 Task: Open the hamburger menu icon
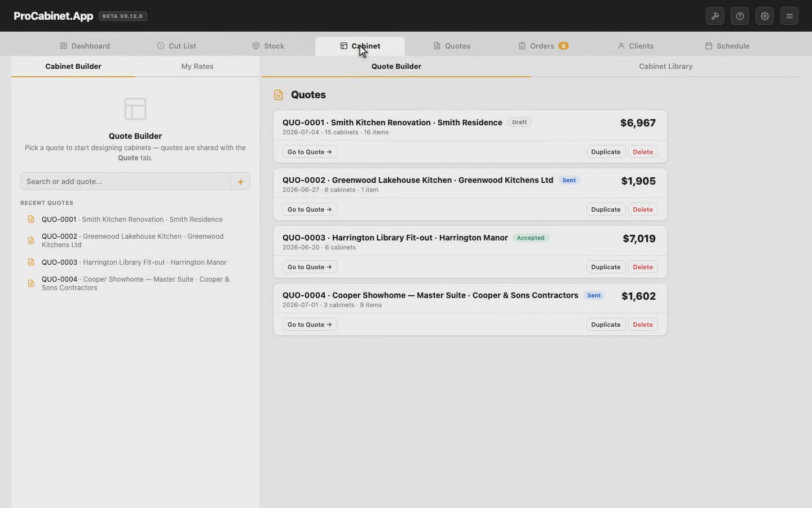tap(789, 16)
